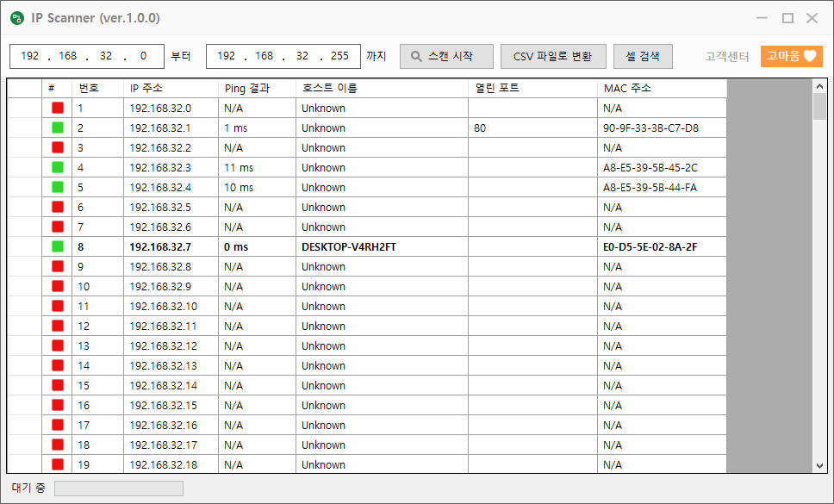Select MAC cell E0-D5-5E-02-8A-2F
The height and width of the screenshot is (504, 834).
coord(663,246)
